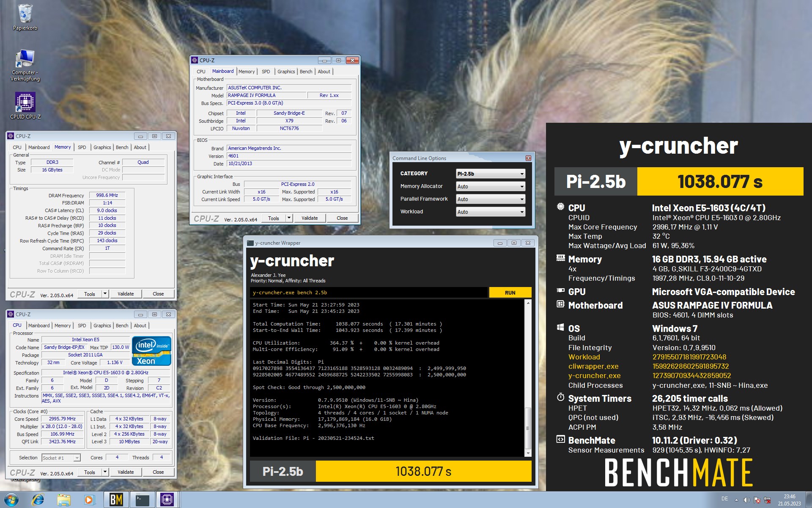The height and width of the screenshot is (508, 812).
Task: Click cliwrapper.exe yellow entry in BenchMate
Action: [x=593, y=366]
